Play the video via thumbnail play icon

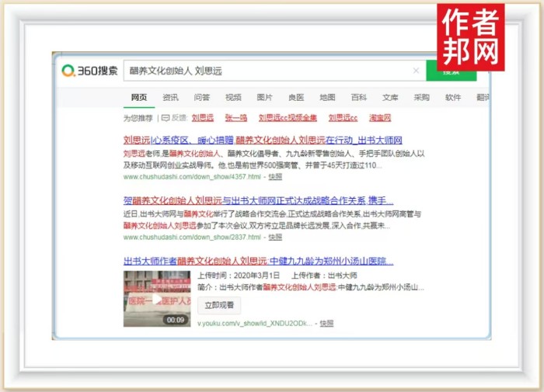tap(156, 299)
